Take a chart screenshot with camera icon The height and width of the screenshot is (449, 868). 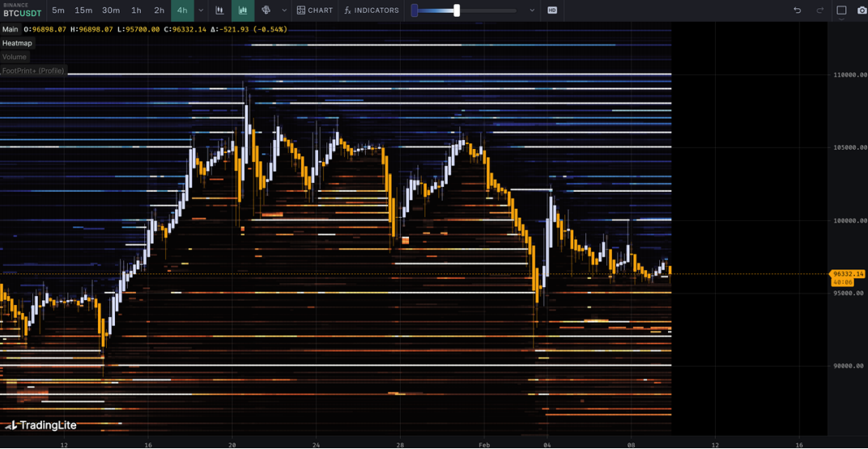point(862,11)
